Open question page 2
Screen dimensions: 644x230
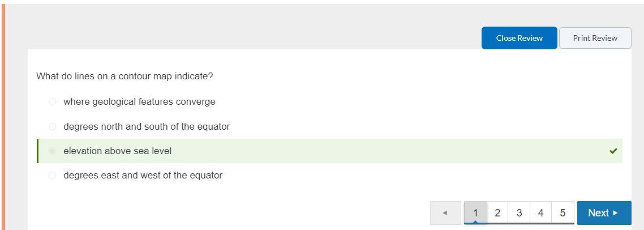coord(497,213)
